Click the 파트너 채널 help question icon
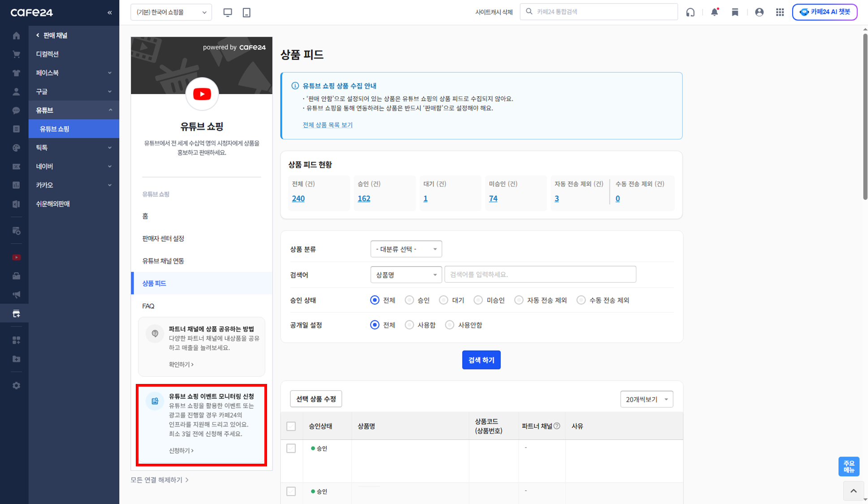868x504 pixels. pos(557,426)
